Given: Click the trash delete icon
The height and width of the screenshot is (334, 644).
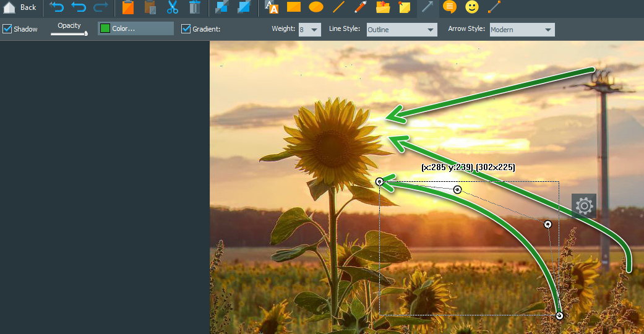Looking at the screenshot, I should (x=194, y=7).
